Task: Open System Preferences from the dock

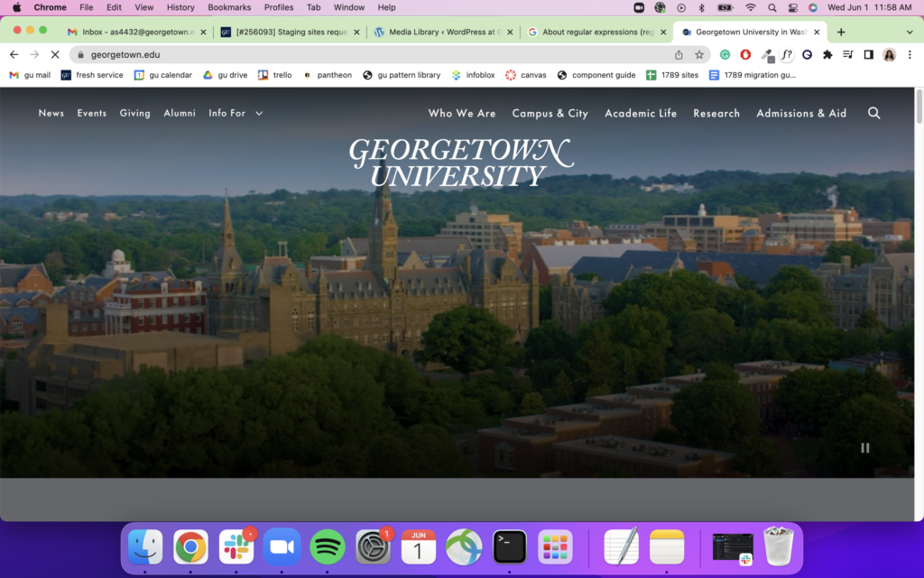Action: tap(373, 546)
